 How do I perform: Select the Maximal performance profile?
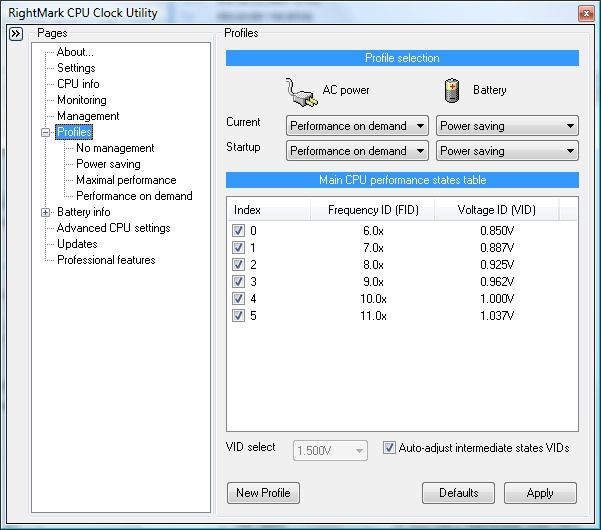tap(126, 180)
